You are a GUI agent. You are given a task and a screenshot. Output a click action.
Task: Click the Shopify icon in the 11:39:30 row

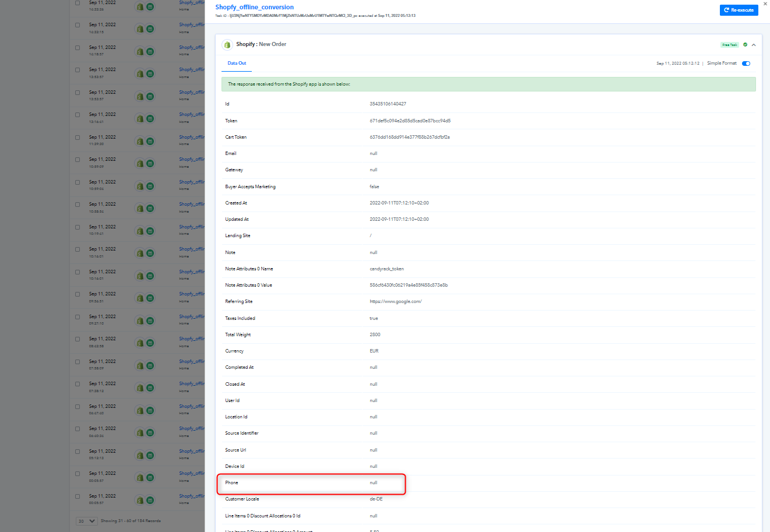[140, 142]
